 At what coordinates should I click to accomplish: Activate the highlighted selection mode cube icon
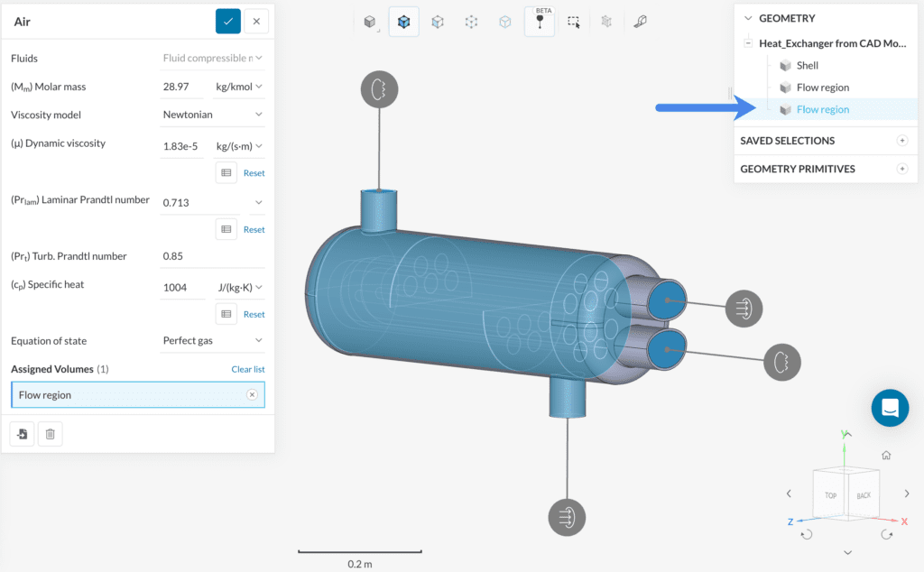pos(403,21)
